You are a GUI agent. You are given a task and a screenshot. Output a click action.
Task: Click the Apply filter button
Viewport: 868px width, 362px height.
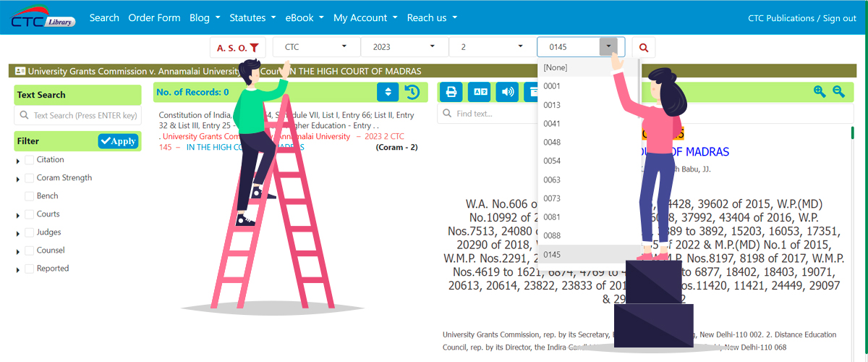(118, 141)
